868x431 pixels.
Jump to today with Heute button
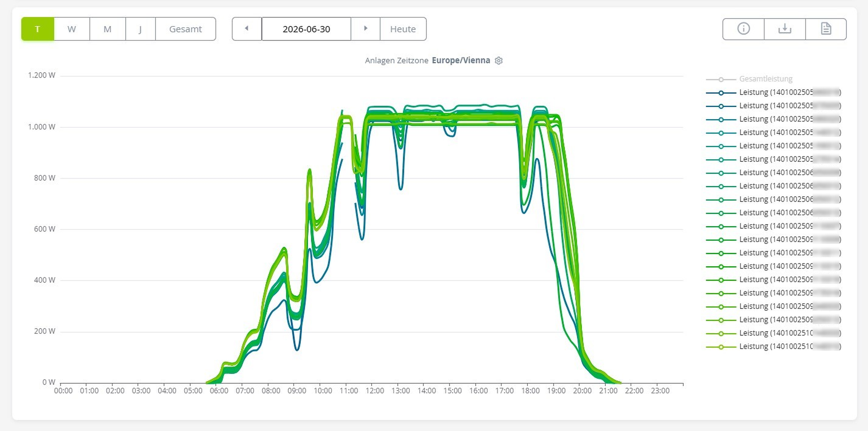(x=403, y=29)
